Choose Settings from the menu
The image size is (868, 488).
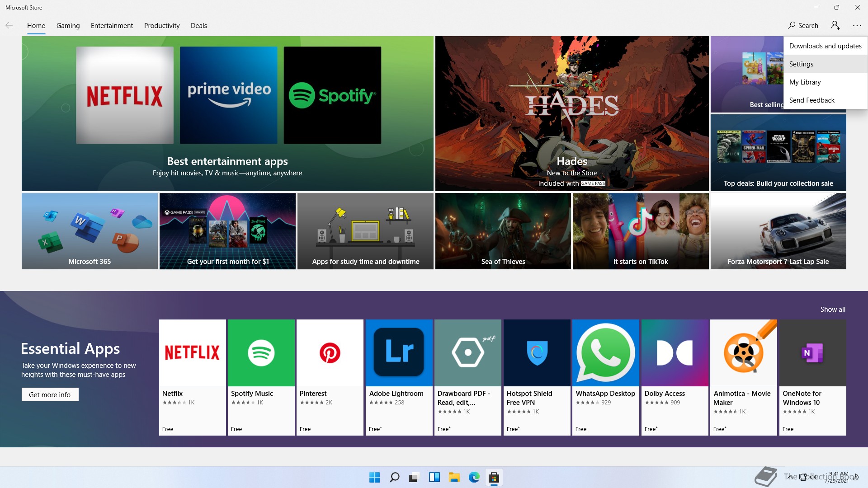point(826,64)
